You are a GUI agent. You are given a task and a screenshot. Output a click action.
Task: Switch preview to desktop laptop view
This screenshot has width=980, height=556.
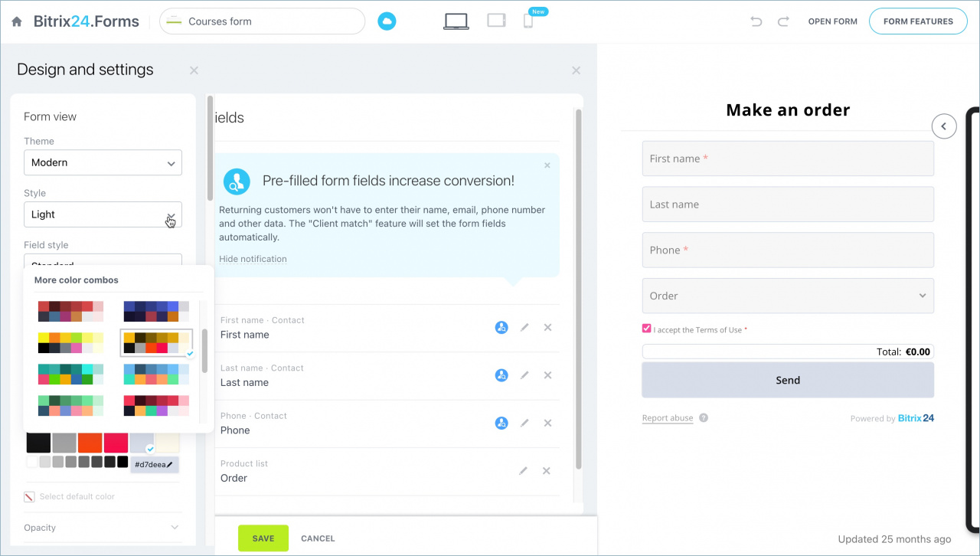coord(456,21)
